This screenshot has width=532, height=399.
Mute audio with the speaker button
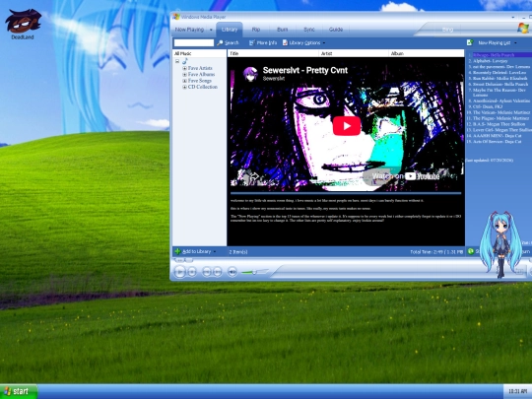[233, 272]
